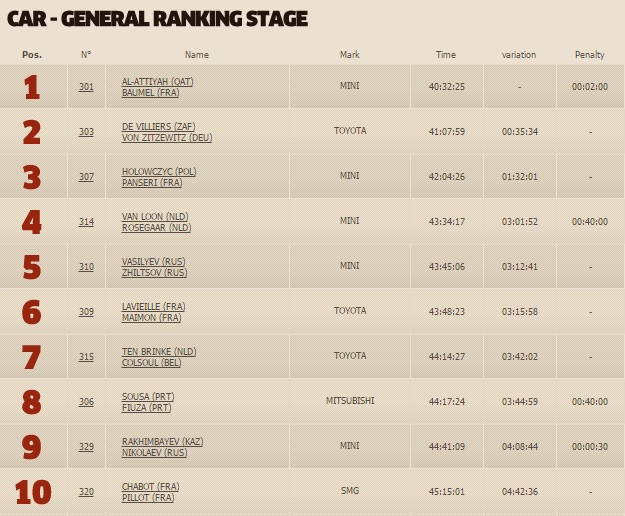Select RAKHIMBAYEV (KAZ) driver link
The image size is (625, 516).
click(163, 441)
